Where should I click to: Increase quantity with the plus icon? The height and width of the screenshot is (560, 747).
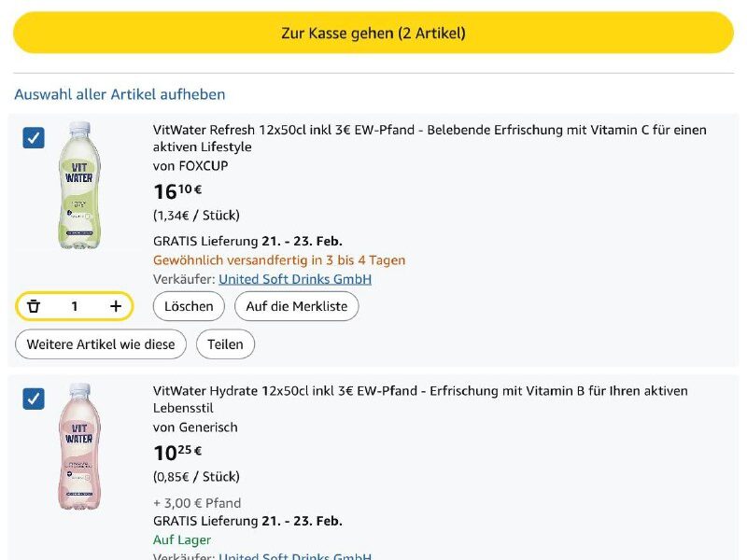tap(116, 306)
